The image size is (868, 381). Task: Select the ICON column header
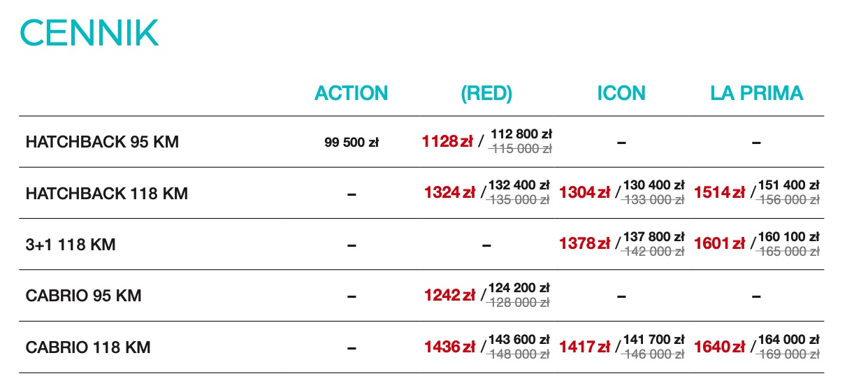click(x=621, y=93)
